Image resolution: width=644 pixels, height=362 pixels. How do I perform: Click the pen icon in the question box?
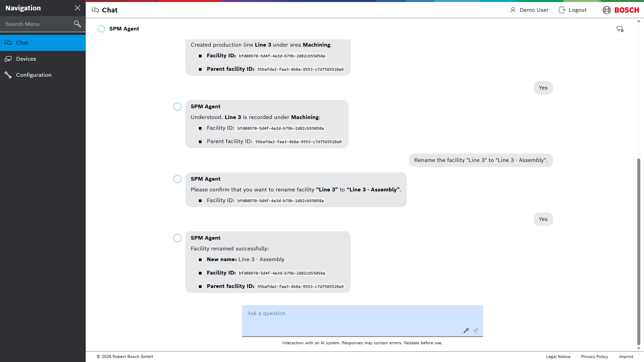(x=466, y=331)
